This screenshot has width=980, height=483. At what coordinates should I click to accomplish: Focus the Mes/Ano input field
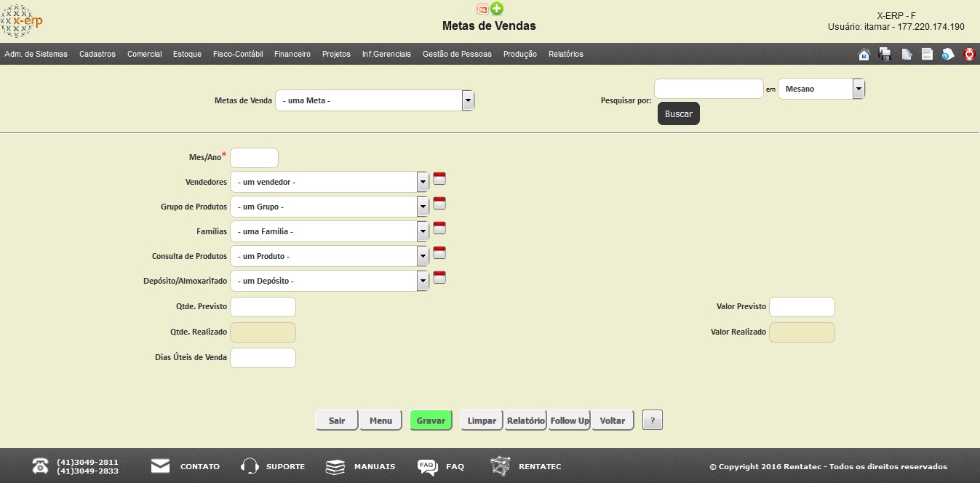(x=254, y=158)
